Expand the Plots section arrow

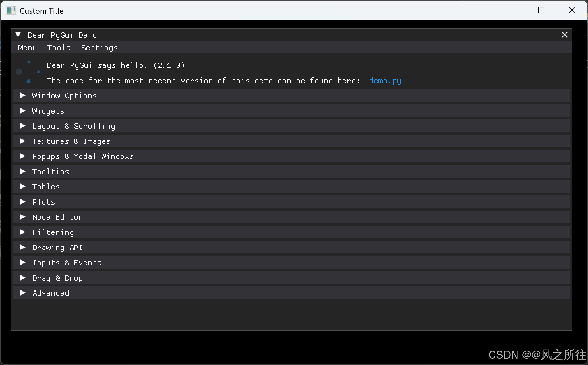click(22, 202)
